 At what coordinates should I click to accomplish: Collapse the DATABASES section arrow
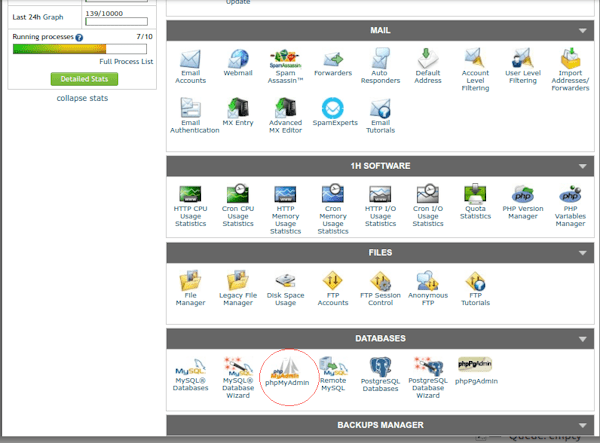tap(582, 339)
